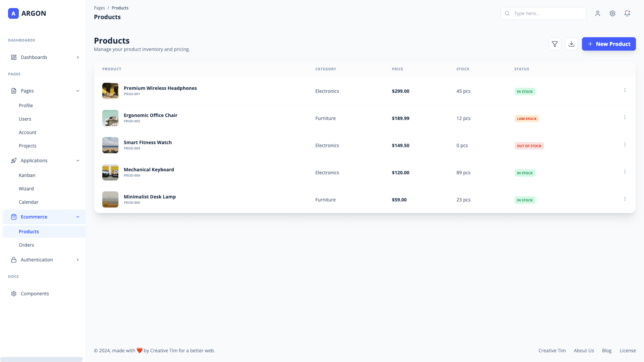Open the Wizard page from sidebar
This screenshot has width=644, height=362.
point(26,188)
